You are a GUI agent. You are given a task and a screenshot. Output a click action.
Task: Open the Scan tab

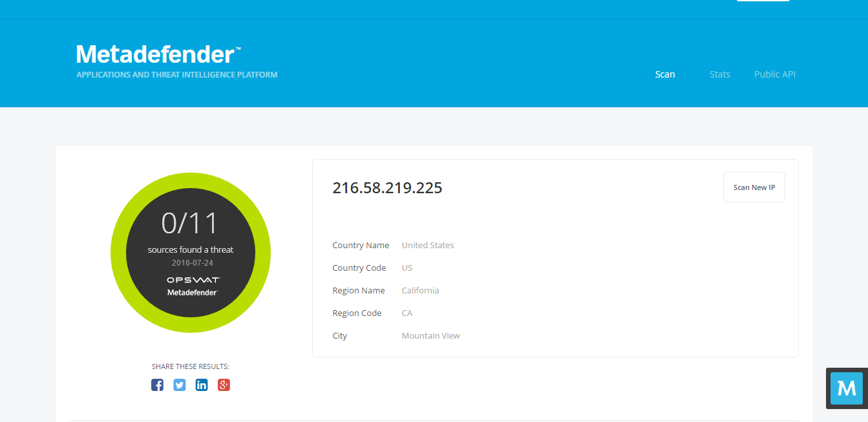(665, 74)
